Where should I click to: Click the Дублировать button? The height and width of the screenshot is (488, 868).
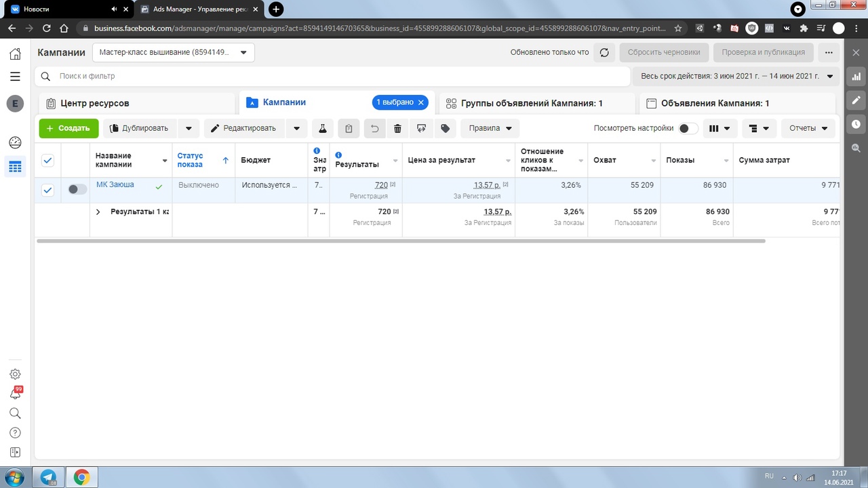tap(140, 128)
